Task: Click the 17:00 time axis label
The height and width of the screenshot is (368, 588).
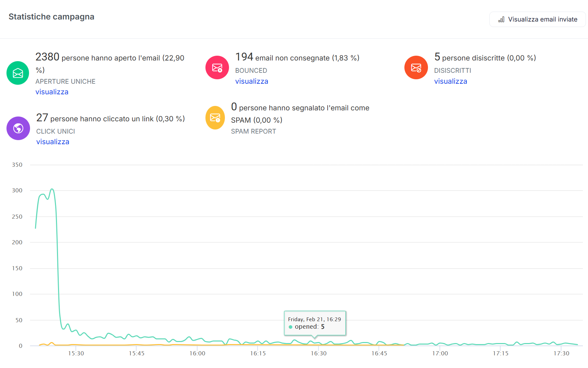Action: (x=440, y=353)
